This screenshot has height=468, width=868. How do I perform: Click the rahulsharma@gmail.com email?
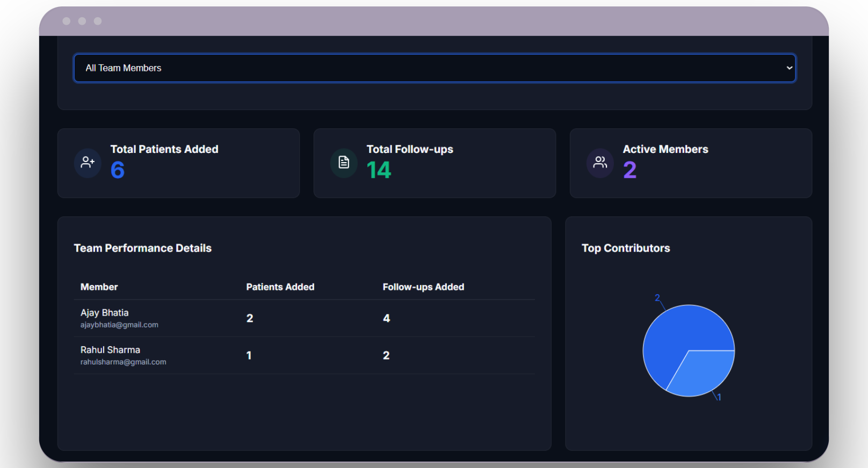pyautogui.click(x=124, y=362)
